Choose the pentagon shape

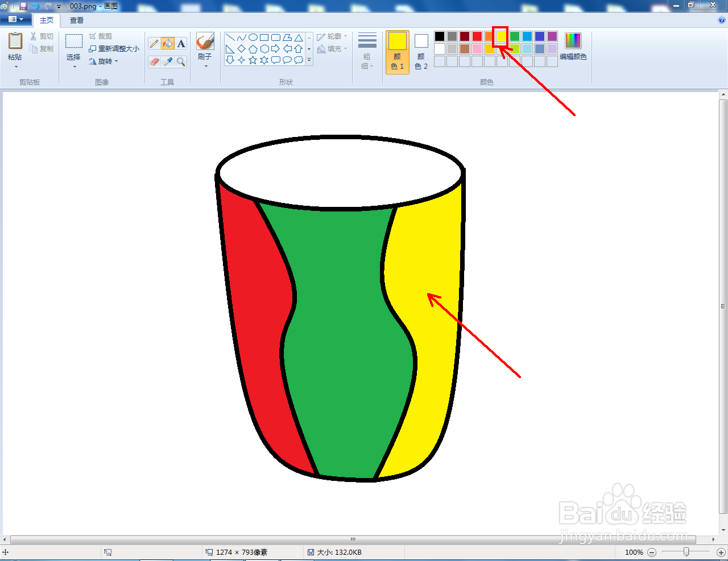click(253, 49)
